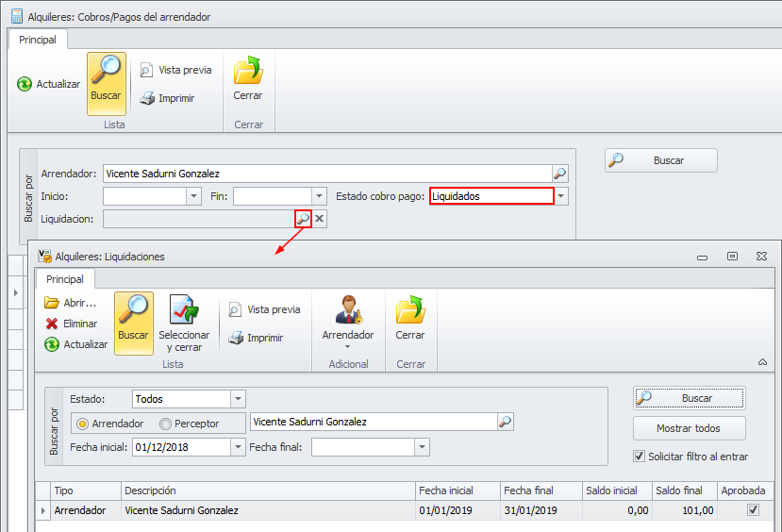
Task: Click Imprimir in Liquidaciones ribbon
Action: 256,338
